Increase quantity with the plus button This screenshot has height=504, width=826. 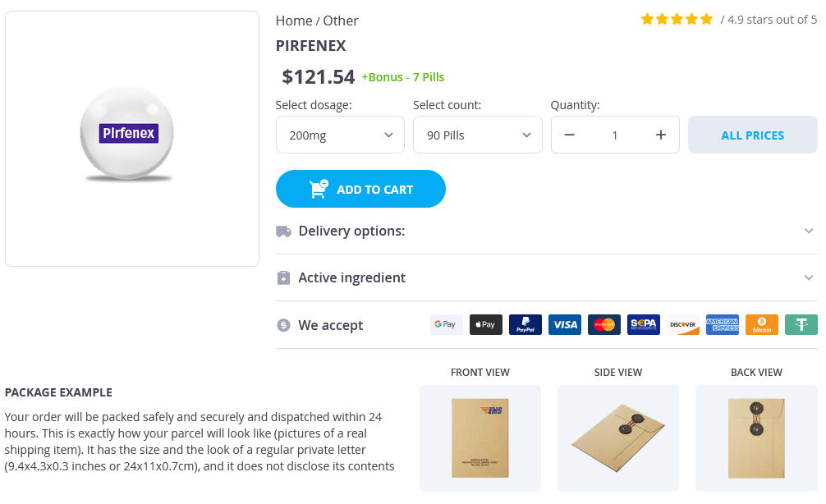coord(661,135)
